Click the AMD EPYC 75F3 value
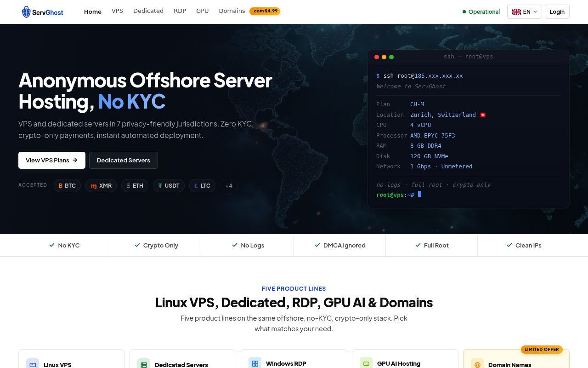This screenshot has height=368, width=588. (x=433, y=136)
